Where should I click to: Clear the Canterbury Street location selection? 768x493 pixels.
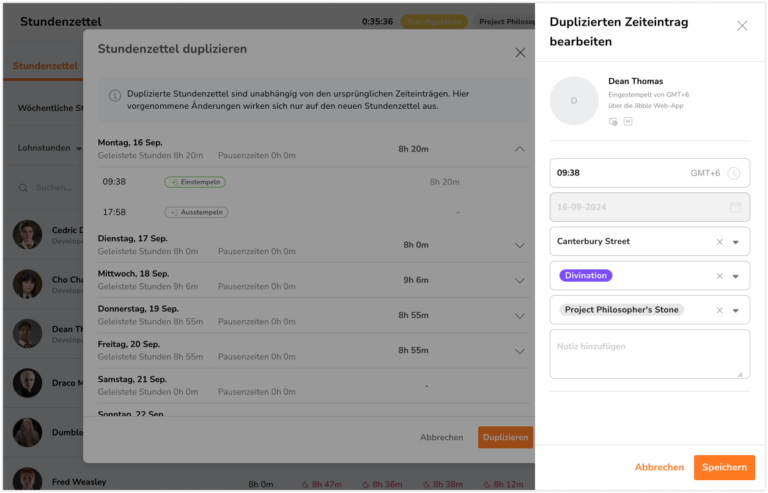pyautogui.click(x=720, y=241)
